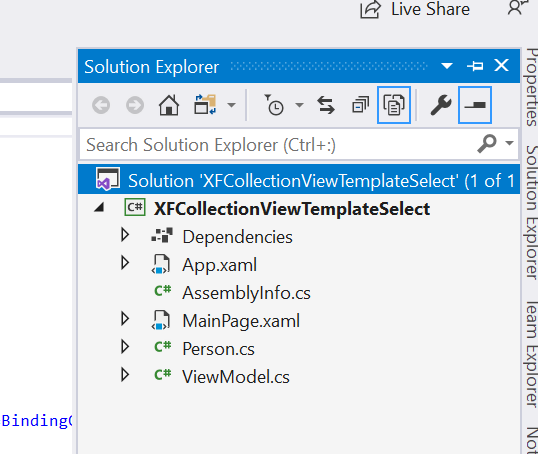Viewport: 538px width, 454px height.
Task: Open the vertical Properties tab
Action: (531, 86)
